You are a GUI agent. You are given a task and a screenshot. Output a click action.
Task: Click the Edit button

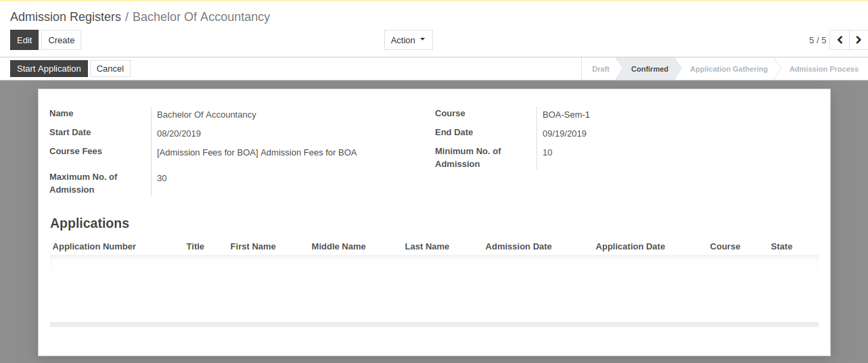click(x=24, y=40)
